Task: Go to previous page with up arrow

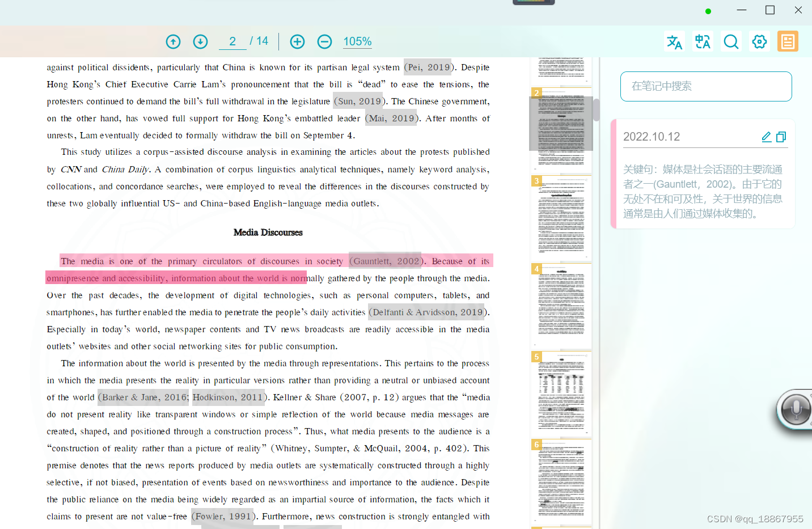Action: (174, 41)
